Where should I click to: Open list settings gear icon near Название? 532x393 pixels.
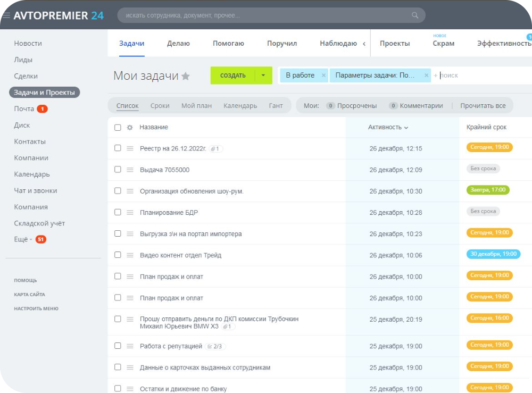[x=130, y=128]
